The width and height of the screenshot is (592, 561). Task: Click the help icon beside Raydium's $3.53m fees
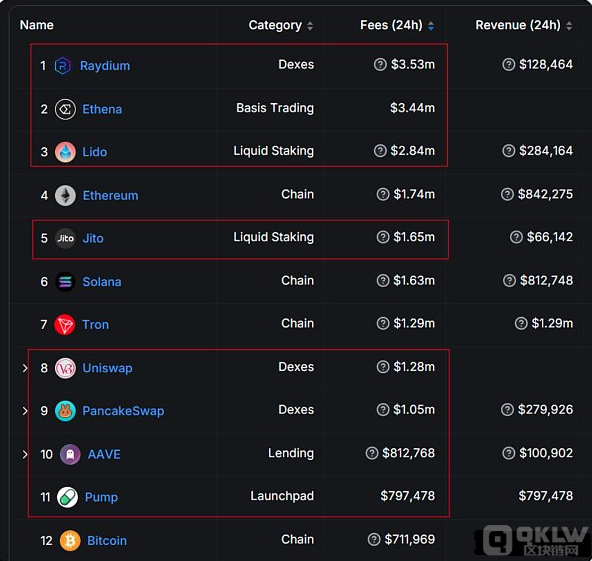coord(380,65)
